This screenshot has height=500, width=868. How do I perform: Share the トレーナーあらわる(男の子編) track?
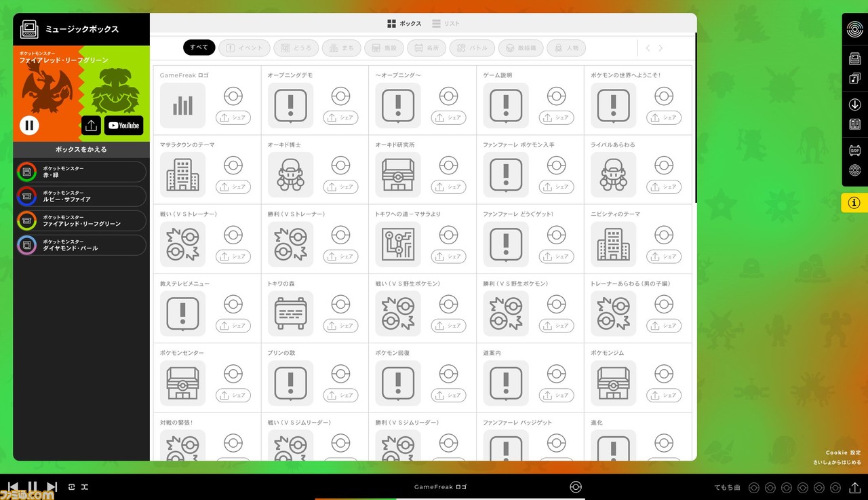pos(664,326)
